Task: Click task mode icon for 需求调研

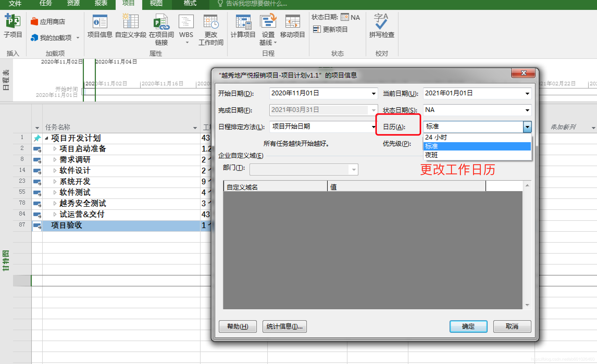Action: [37, 160]
